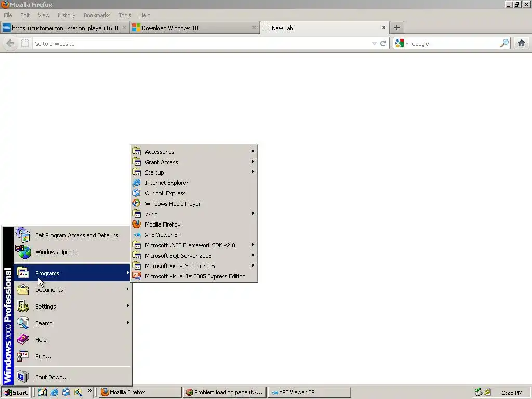
Task: Click the search magnifier in the Google box
Action: (x=504, y=43)
